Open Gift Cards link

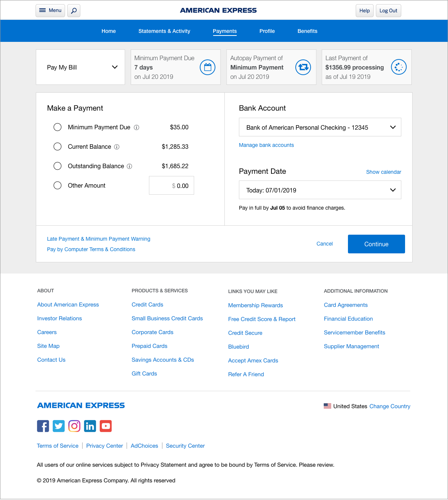144,374
